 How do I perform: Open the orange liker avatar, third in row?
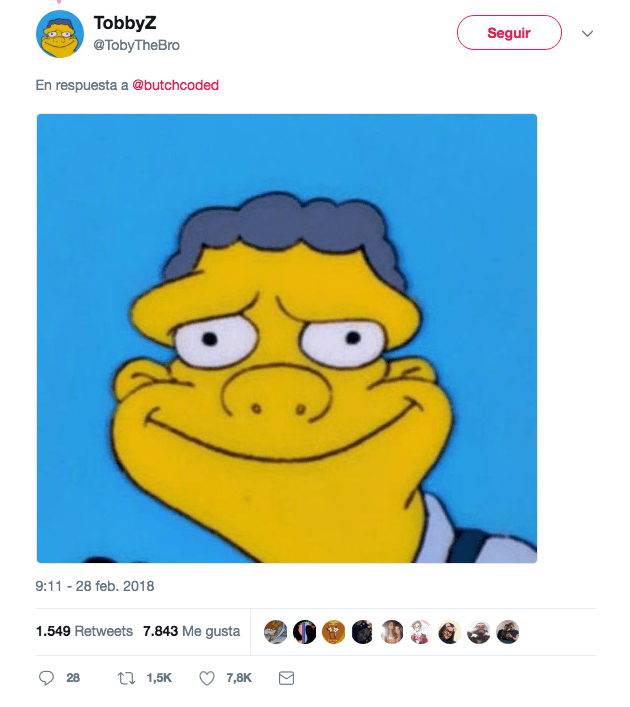coord(333,632)
